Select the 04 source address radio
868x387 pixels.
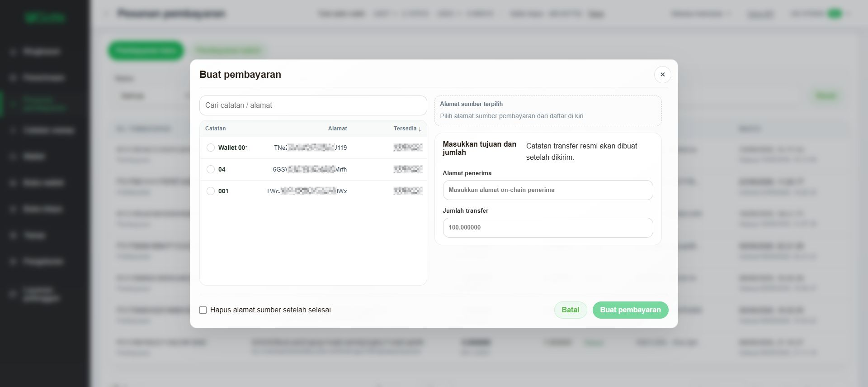(211, 169)
